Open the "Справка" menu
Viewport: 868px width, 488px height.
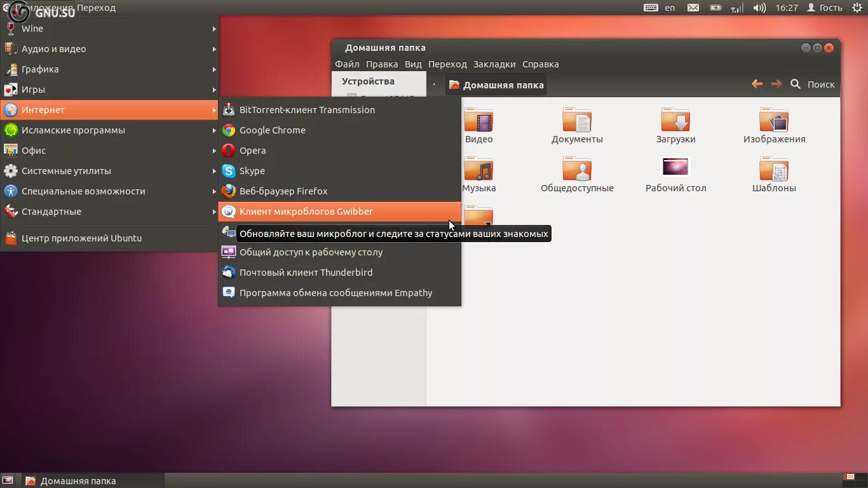pos(541,64)
